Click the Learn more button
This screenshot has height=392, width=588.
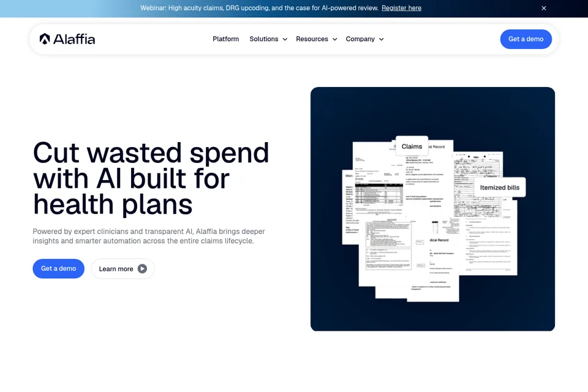pyautogui.click(x=123, y=269)
